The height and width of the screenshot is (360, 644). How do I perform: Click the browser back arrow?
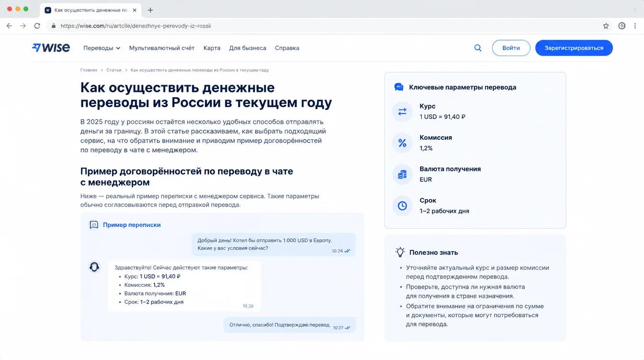click(9, 26)
